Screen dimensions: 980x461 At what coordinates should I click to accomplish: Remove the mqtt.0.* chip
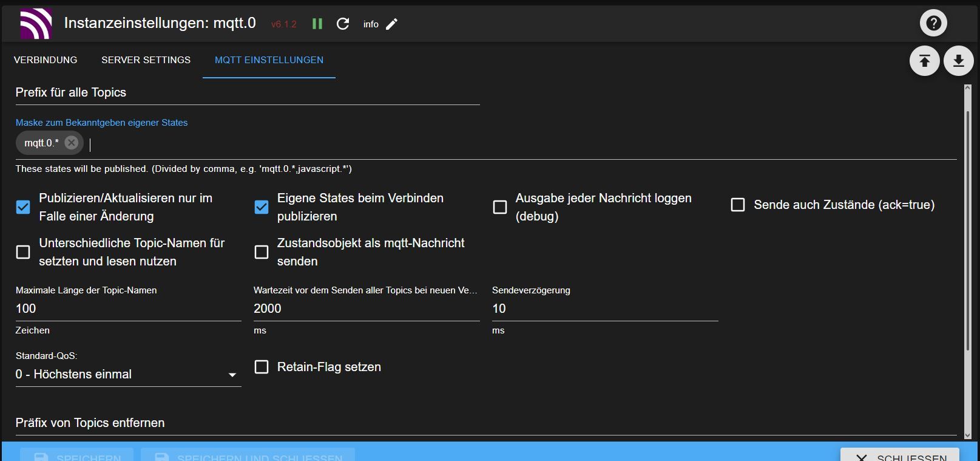pyautogui.click(x=71, y=143)
